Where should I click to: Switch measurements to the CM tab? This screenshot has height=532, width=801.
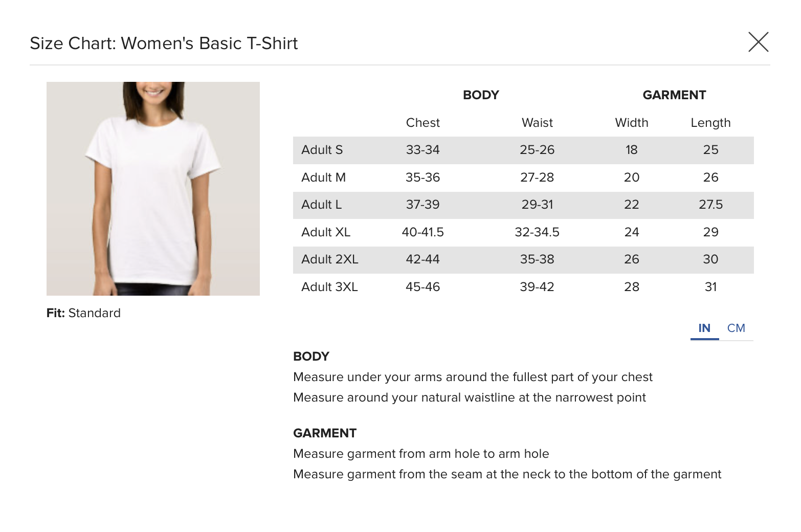click(x=736, y=328)
